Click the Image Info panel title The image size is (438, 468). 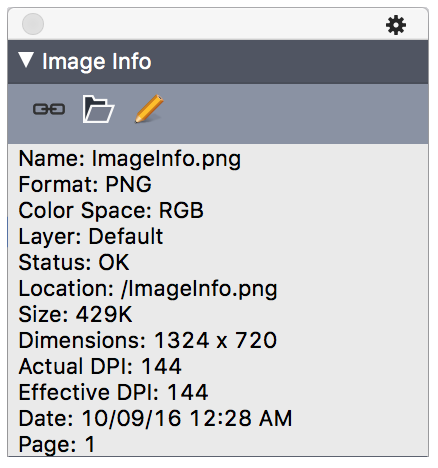97,62
